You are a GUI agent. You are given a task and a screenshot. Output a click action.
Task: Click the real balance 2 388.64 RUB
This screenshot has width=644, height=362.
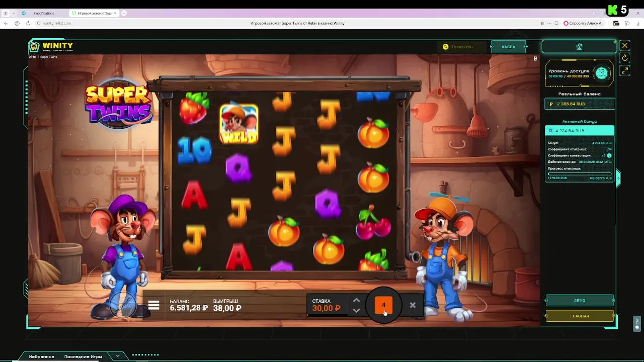click(x=580, y=104)
